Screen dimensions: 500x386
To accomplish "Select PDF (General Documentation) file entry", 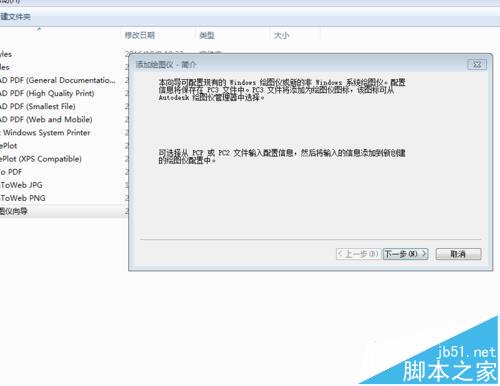I will coord(58,80).
